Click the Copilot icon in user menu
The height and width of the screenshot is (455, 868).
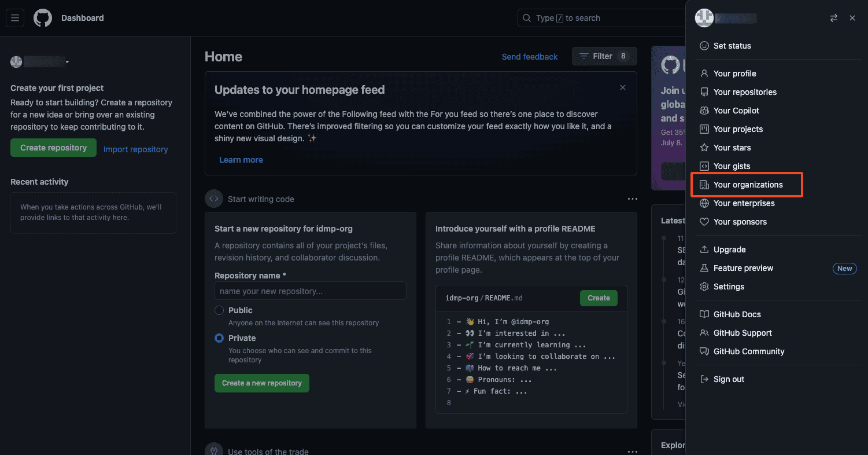point(704,111)
